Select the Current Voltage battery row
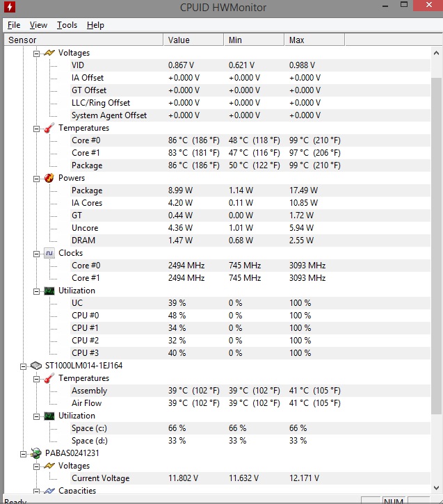This screenshot has height=504, width=443. click(100, 478)
